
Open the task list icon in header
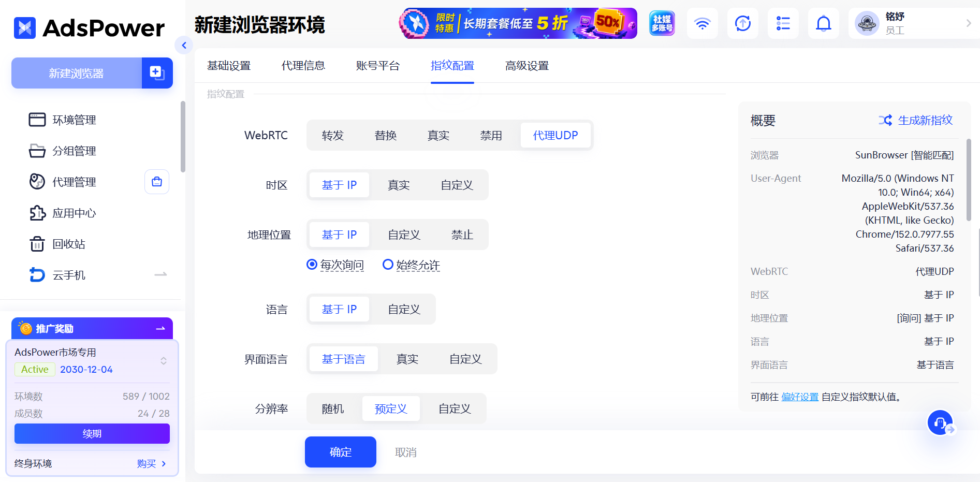pyautogui.click(x=783, y=23)
